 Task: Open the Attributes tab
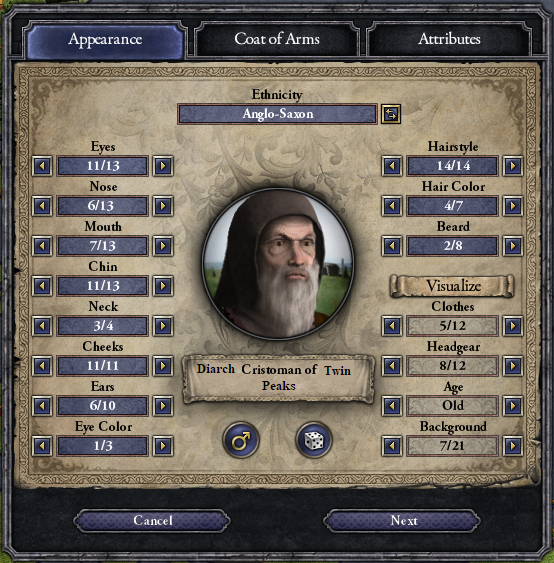[x=449, y=39]
